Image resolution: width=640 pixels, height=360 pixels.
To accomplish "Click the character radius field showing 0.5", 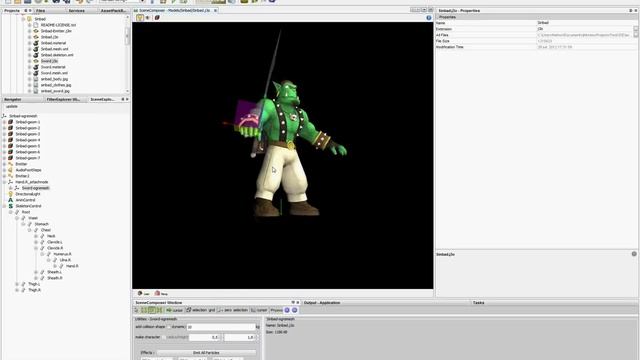I will point(204,337).
